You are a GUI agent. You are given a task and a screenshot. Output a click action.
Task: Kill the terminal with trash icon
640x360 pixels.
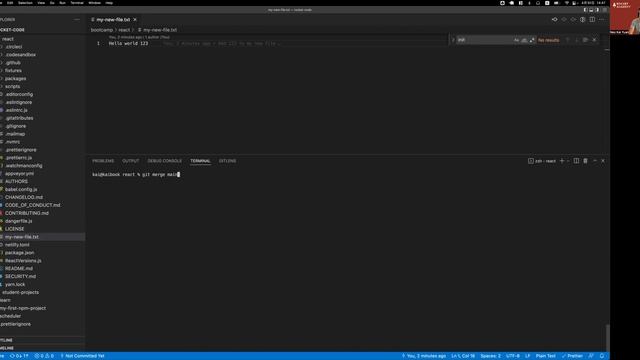pyautogui.click(x=585, y=161)
